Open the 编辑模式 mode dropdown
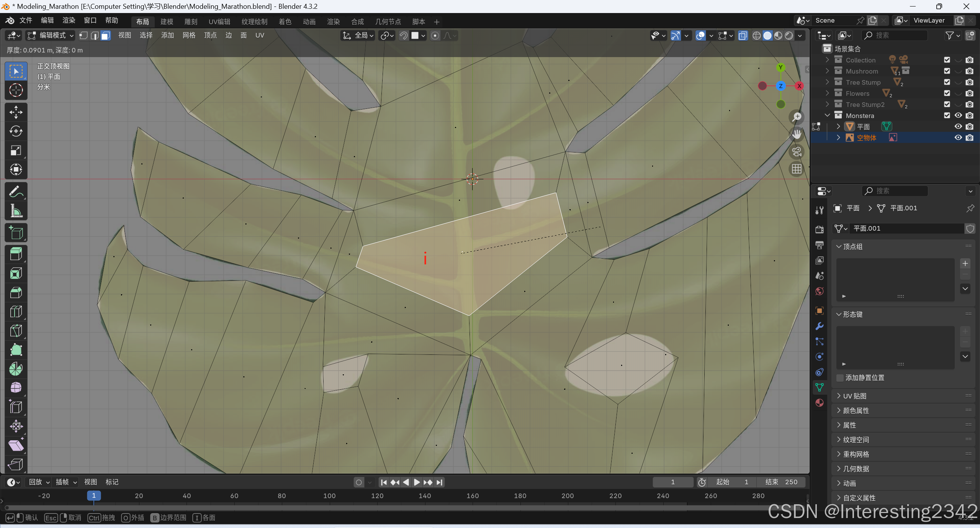 (50, 36)
